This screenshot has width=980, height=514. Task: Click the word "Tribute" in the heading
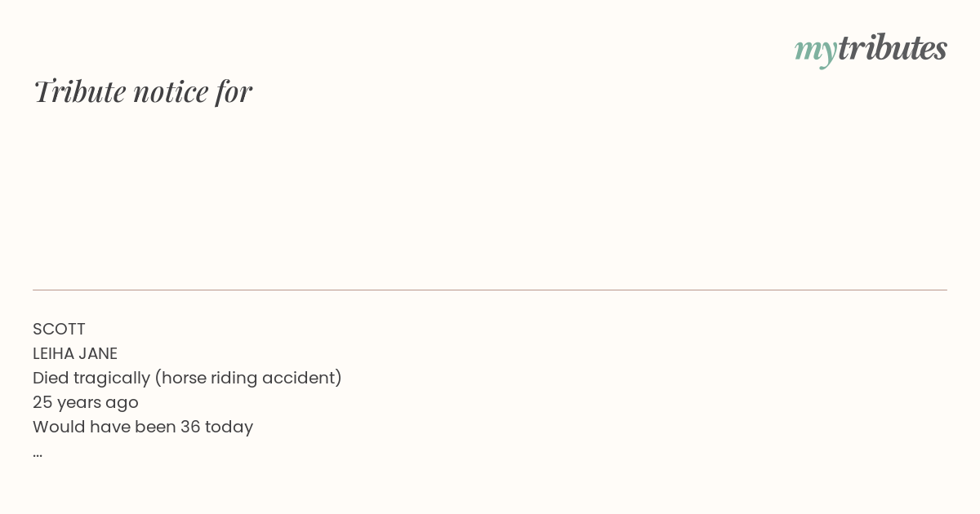coord(79,91)
